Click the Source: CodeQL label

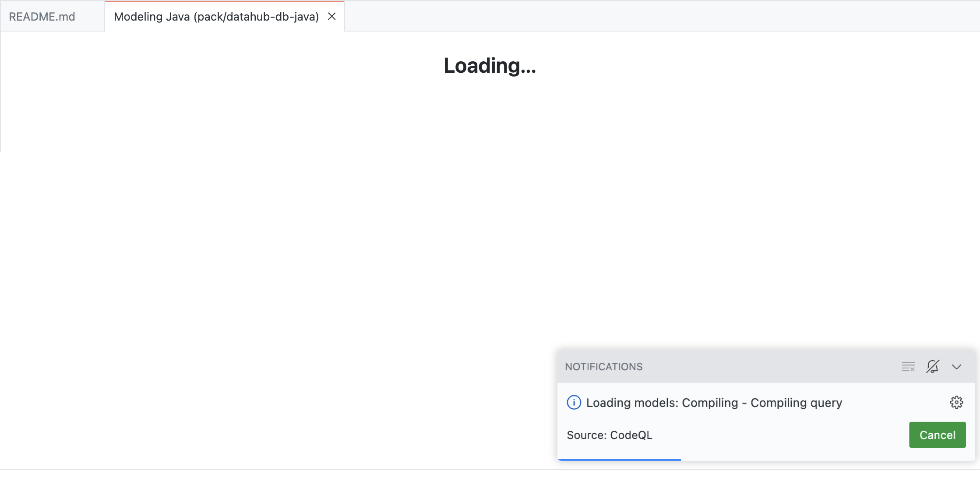[x=609, y=435]
